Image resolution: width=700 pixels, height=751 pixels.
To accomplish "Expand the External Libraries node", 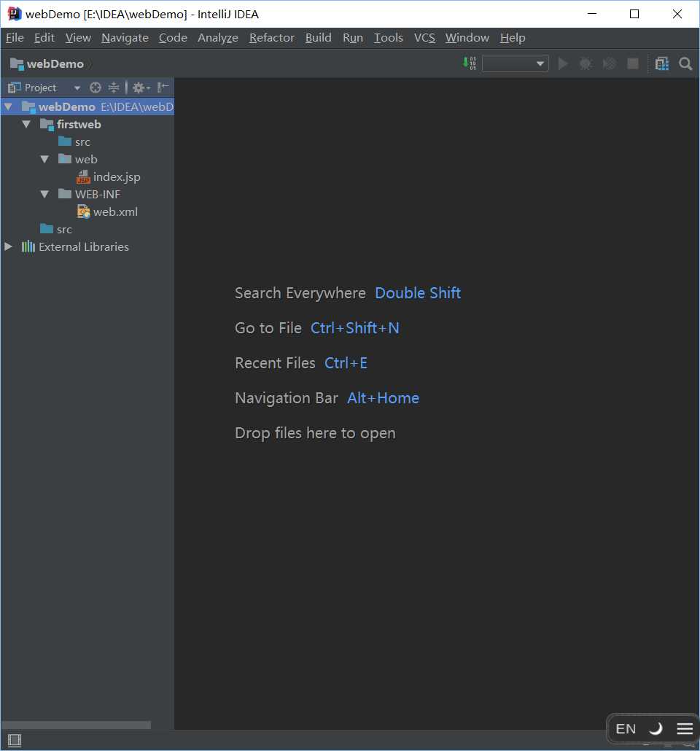I will tap(9, 246).
